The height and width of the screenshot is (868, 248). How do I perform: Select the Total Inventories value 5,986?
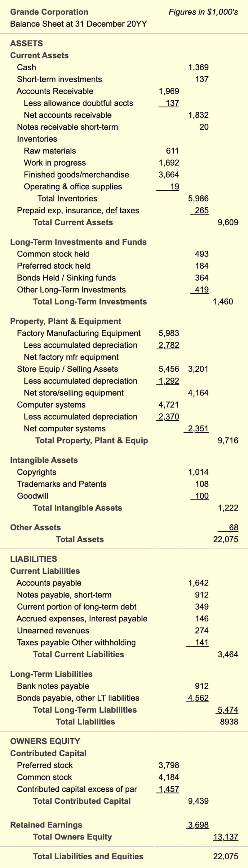[x=198, y=198]
